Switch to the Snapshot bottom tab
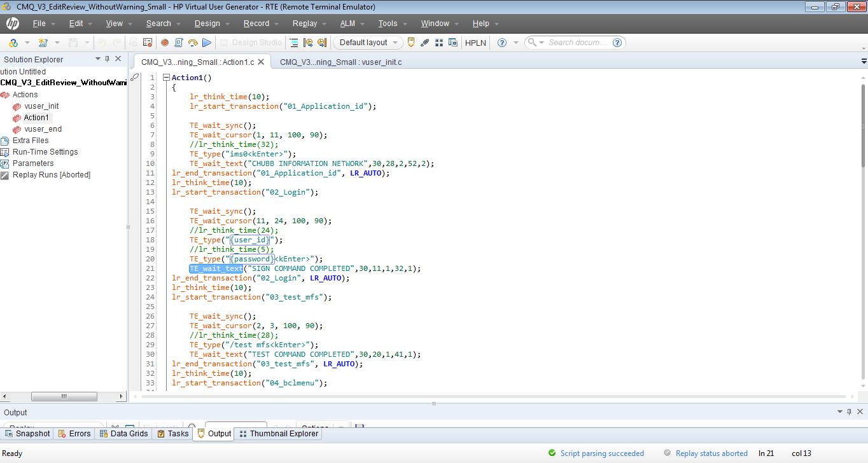Screen dimensions: 868x463 point(27,434)
